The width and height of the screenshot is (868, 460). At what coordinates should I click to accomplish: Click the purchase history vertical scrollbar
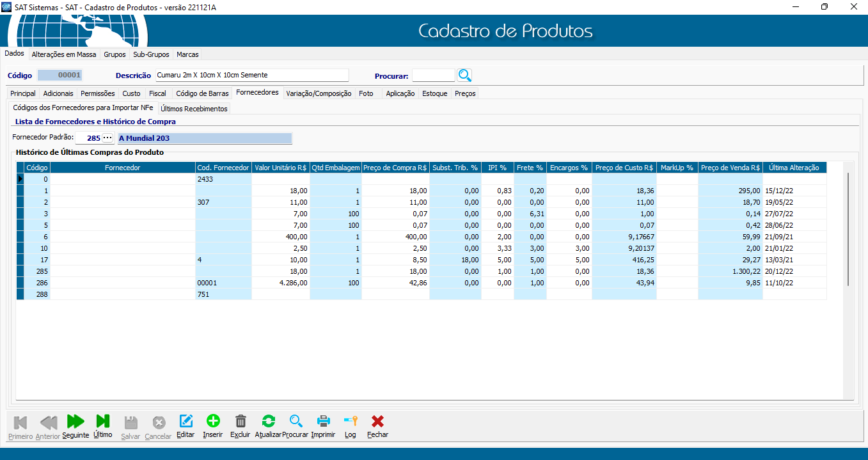click(x=848, y=228)
